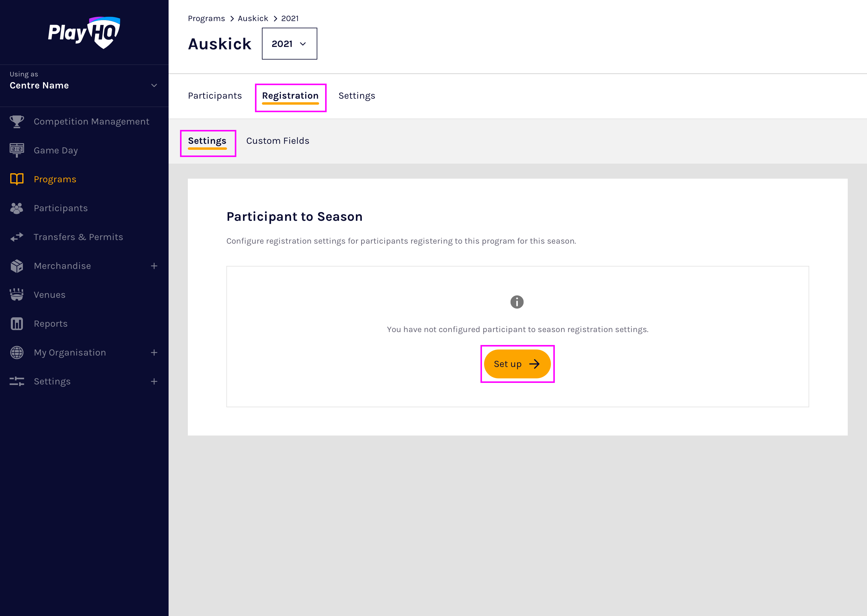The width and height of the screenshot is (867, 616).
Task: Open the 2021 season dropdown
Action: coord(289,44)
